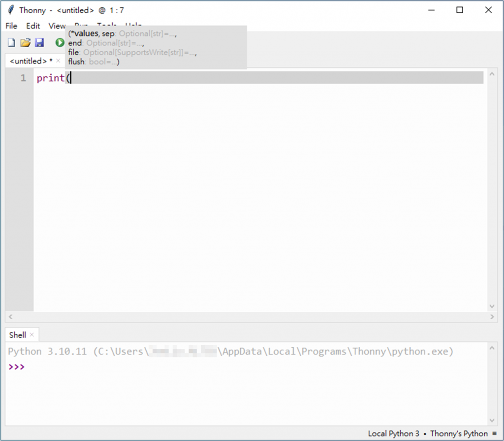
Task: Minimize the Thonny window
Action: pos(431,10)
